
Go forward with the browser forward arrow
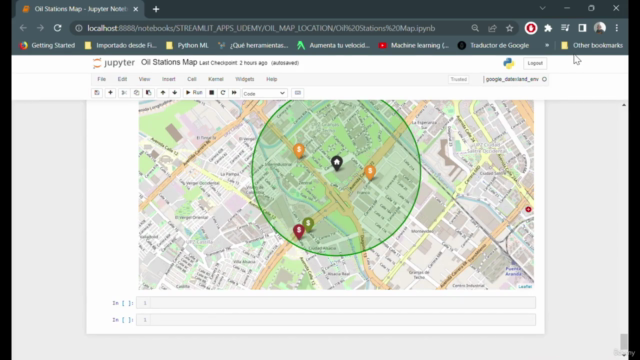[x=40, y=28]
